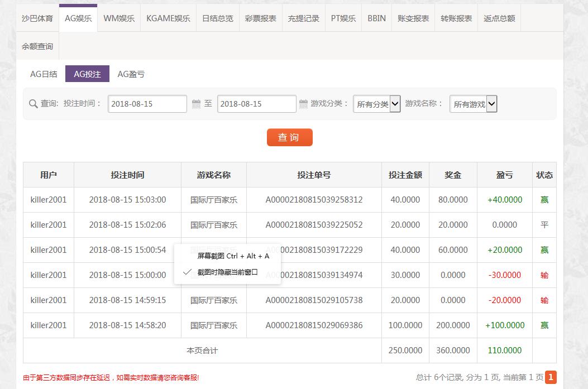Select the AG盈亏 sub-tab
The height and width of the screenshot is (389, 588).
tap(131, 74)
